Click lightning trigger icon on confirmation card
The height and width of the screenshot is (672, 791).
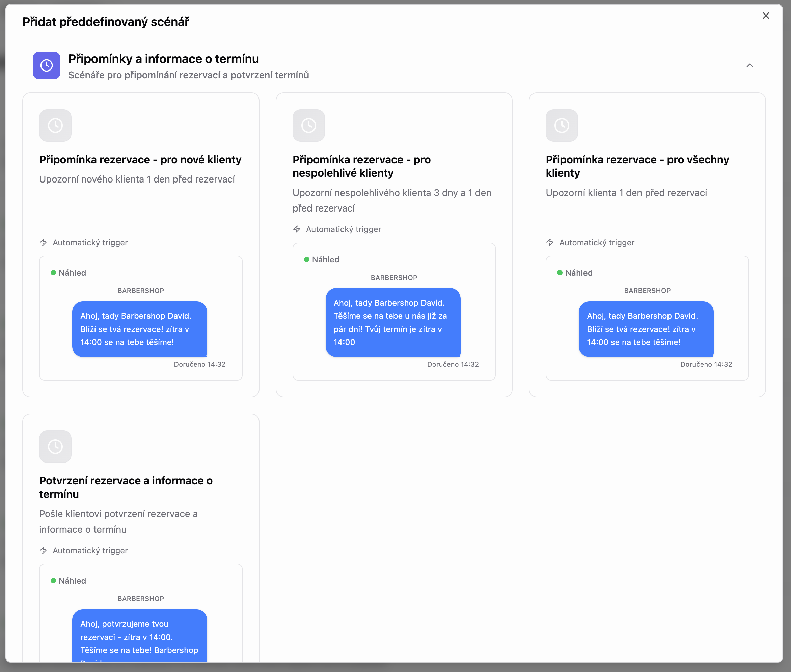coord(44,550)
